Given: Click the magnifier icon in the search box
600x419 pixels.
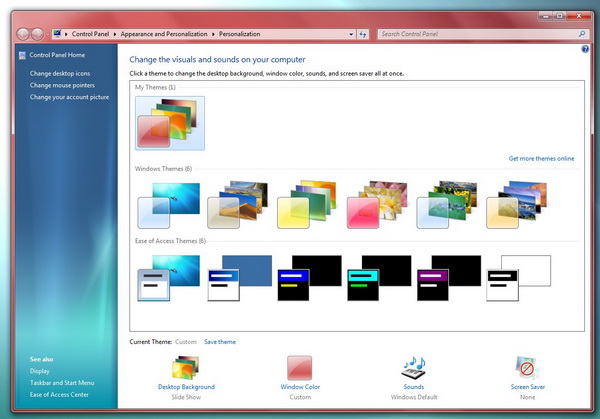Looking at the screenshot, I should 583,34.
